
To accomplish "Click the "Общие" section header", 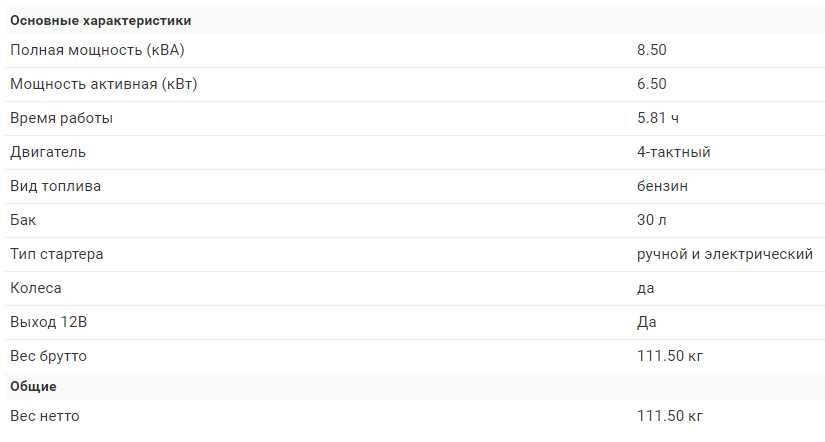I will [x=33, y=386].
